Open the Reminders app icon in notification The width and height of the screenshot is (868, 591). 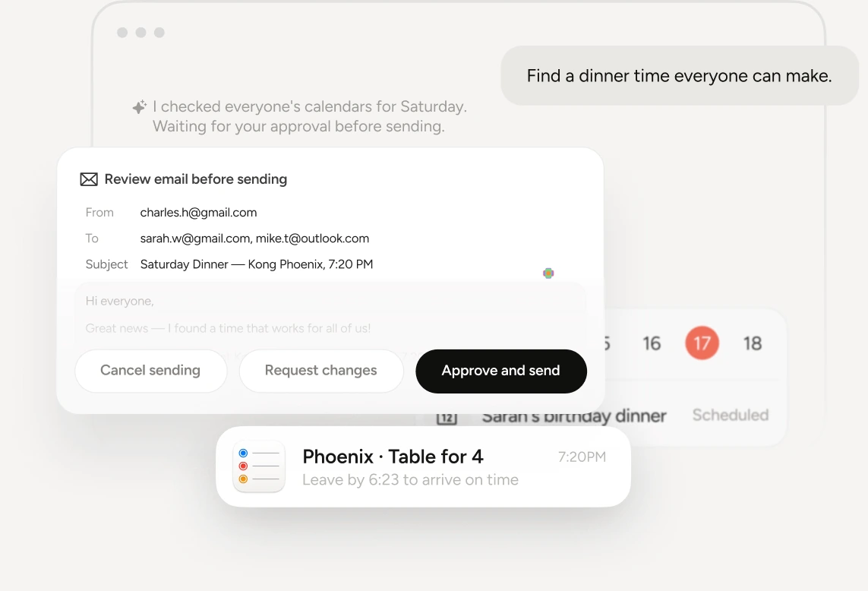tap(259, 466)
